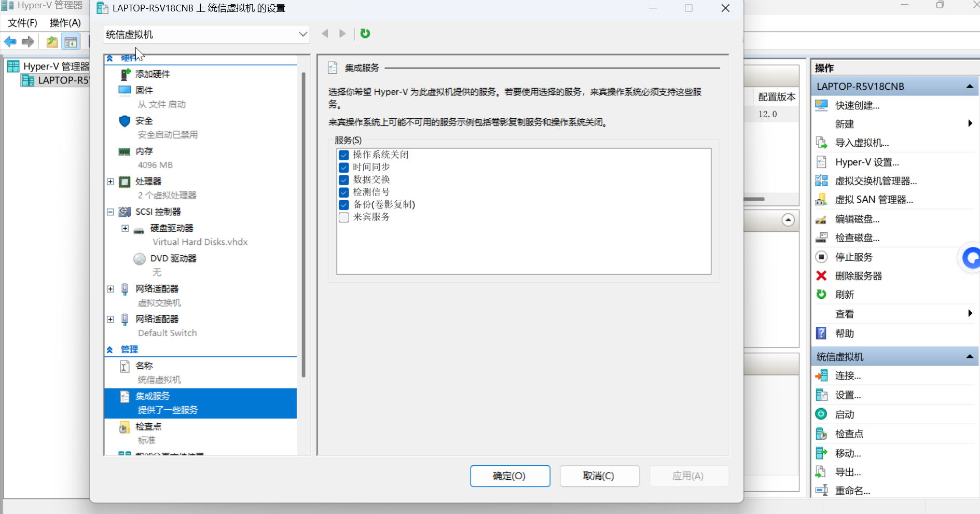This screenshot has height=514, width=980.
Task: Uncheck the 检测信号 service
Action: [x=343, y=192]
